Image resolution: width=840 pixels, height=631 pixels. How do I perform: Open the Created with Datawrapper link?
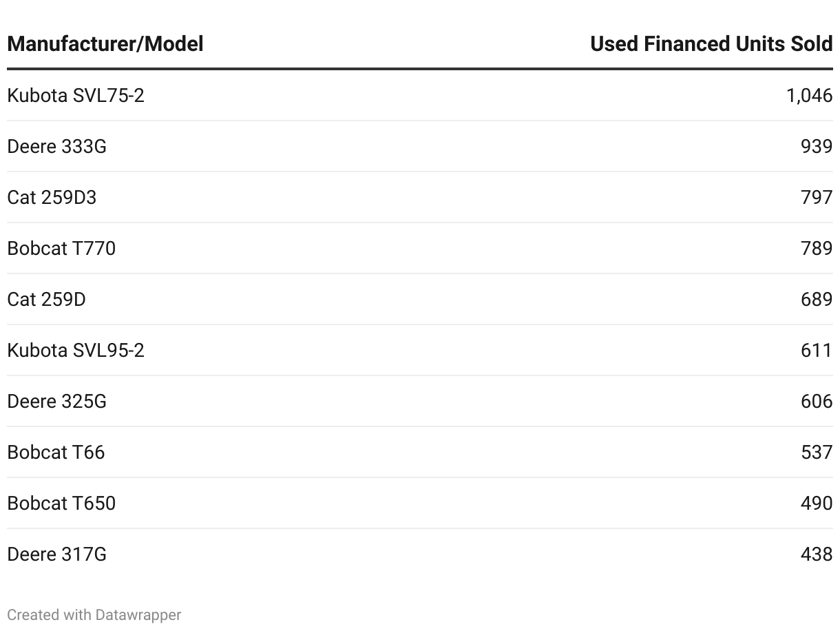94,614
